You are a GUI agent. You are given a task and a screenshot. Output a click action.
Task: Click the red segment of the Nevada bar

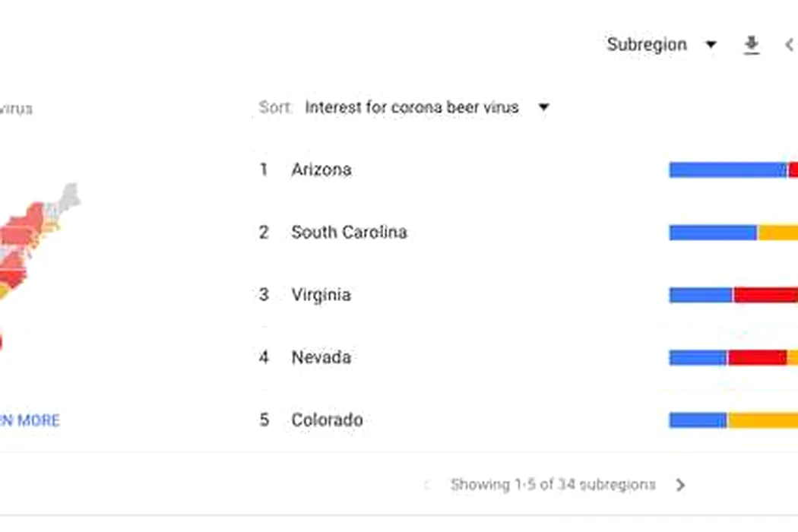coord(757,358)
